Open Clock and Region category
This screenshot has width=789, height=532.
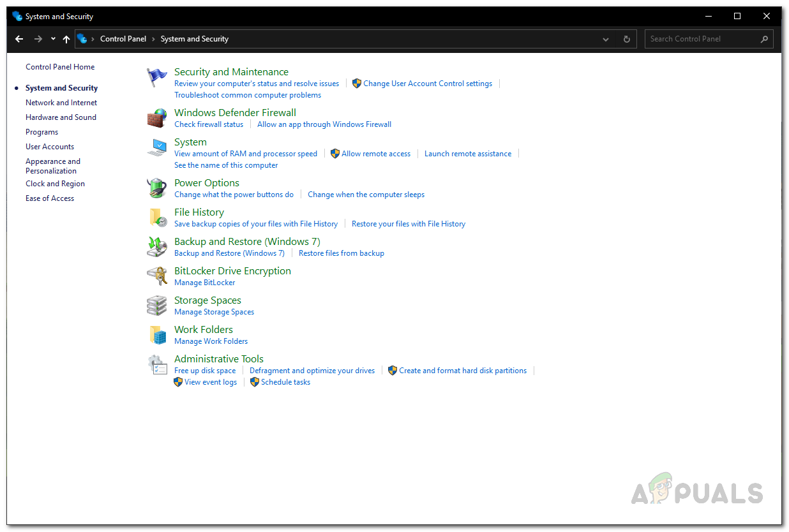pyautogui.click(x=55, y=184)
